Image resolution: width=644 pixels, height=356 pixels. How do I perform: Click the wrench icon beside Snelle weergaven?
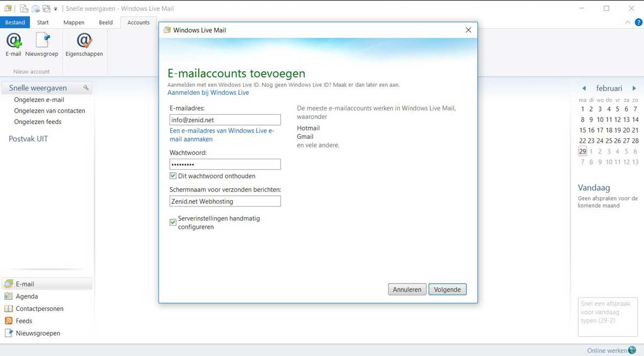pyautogui.click(x=86, y=88)
